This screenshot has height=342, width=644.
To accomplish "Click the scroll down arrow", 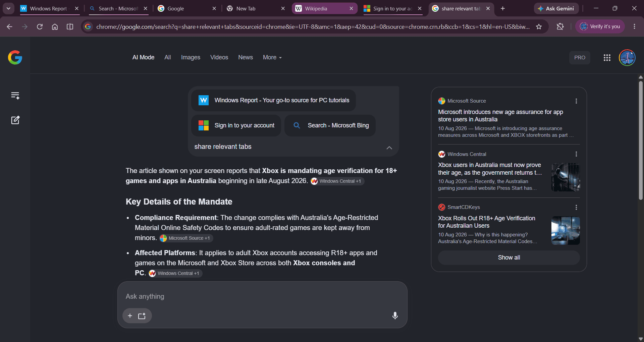I will (641, 339).
